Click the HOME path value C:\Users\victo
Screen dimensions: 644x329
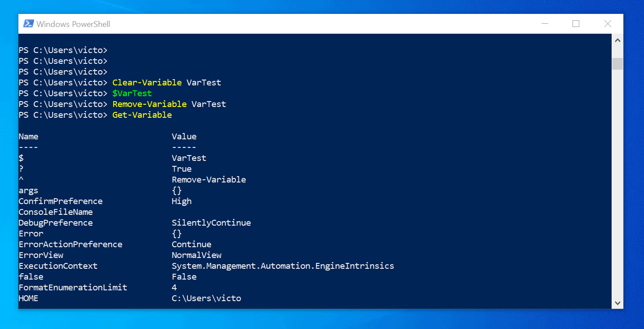206,298
